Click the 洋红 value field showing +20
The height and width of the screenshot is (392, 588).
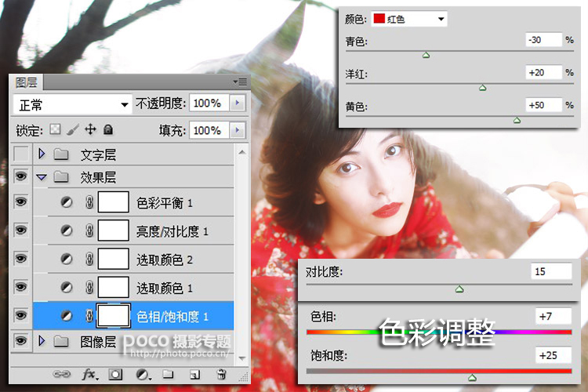tap(544, 72)
